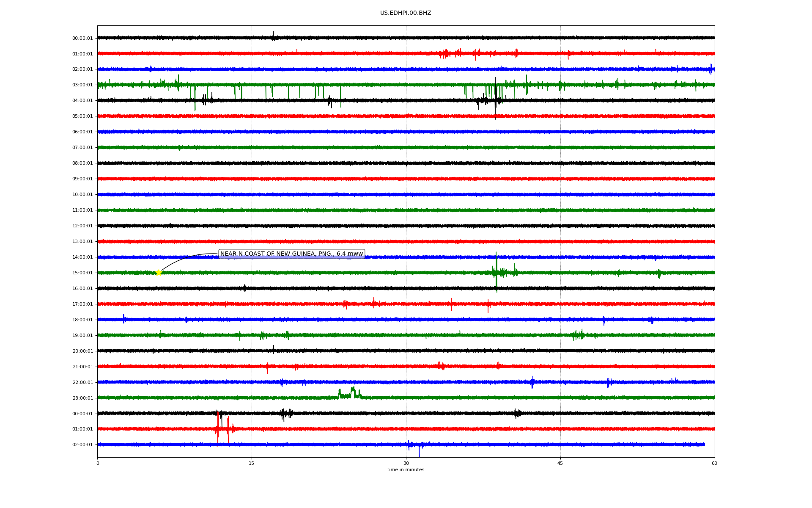Image resolution: width=812 pixels, height=508 pixels.
Task: Select the 08:00:01 time label
Action: [x=82, y=163]
